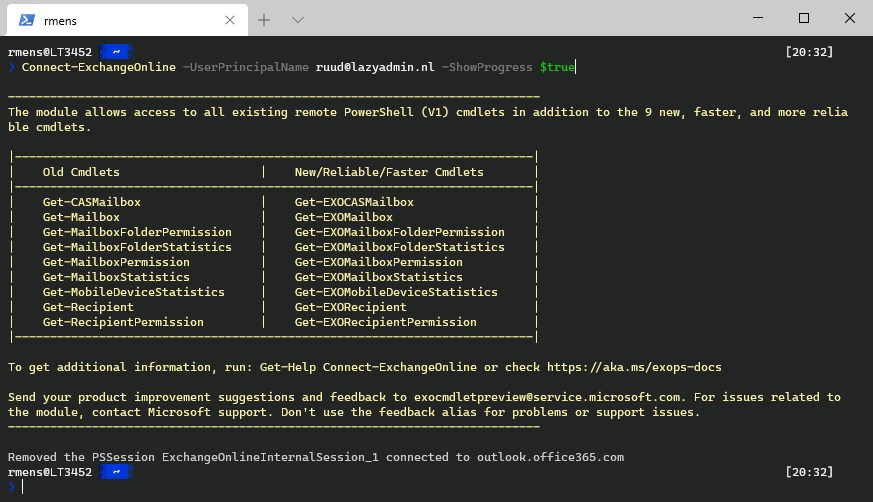Click Get-RecipientPermission entry
The height and width of the screenshot is (502, 873).
point(123,322)
